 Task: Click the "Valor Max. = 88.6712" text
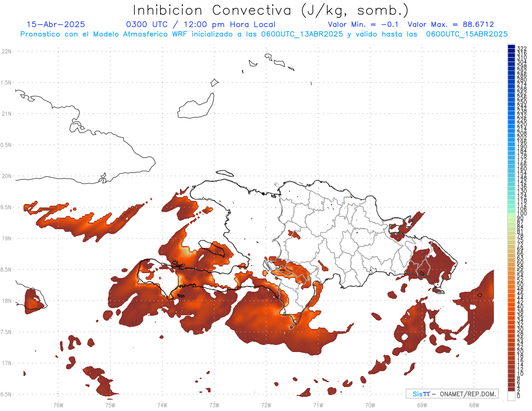(x=451, y=24)
